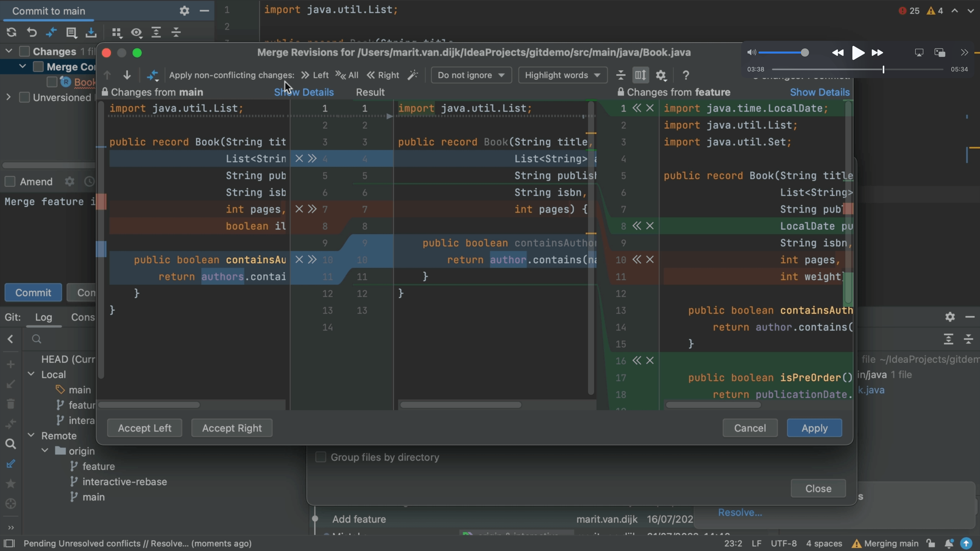Tick the Unversioned files checkbox
The height and width of the screenshot is (551, 980).
click(x=24, y=97)
